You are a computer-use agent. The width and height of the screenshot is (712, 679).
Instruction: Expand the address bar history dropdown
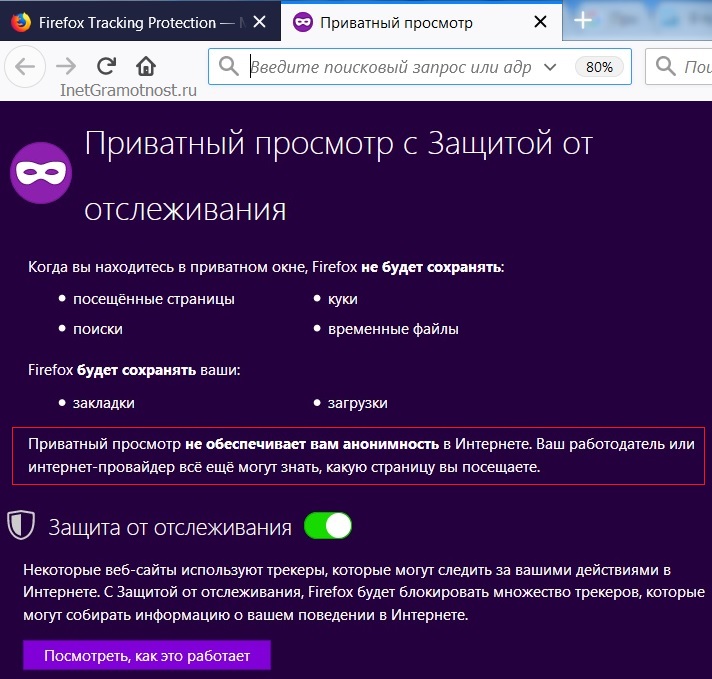[x=550, y=67]
